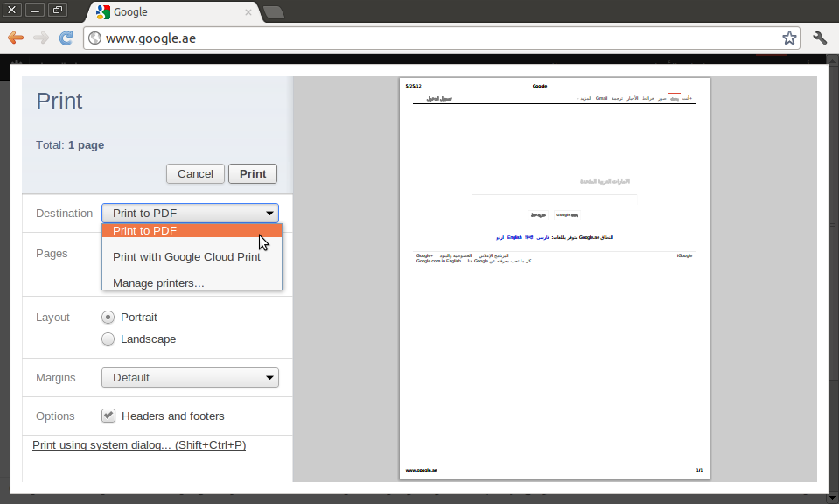Maximize the browser window
Image resolution: width=839 pixels, height=504 pixels.
click(x=57, y=10)
